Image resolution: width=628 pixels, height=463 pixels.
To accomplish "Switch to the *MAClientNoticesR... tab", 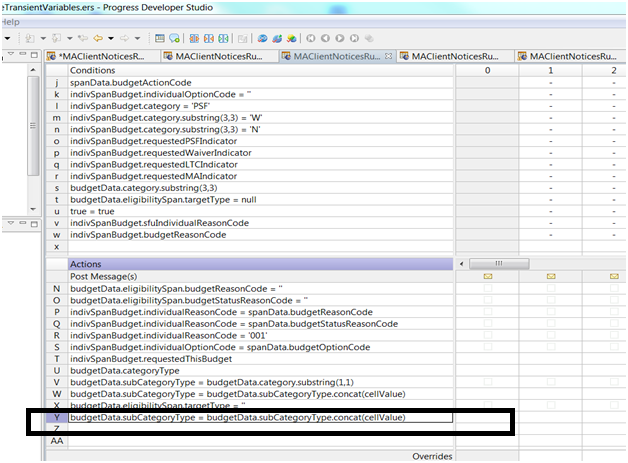I will (101, 56).
